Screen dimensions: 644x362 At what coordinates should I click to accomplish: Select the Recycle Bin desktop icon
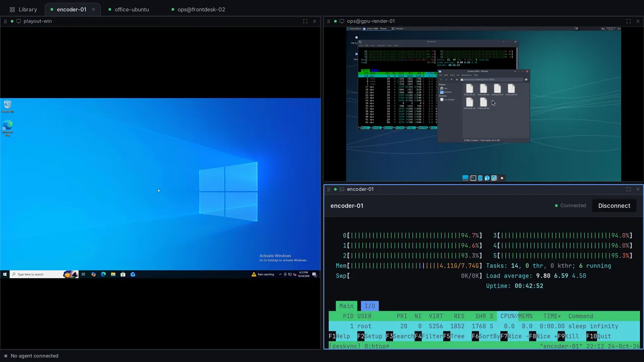tap(8, 106)
